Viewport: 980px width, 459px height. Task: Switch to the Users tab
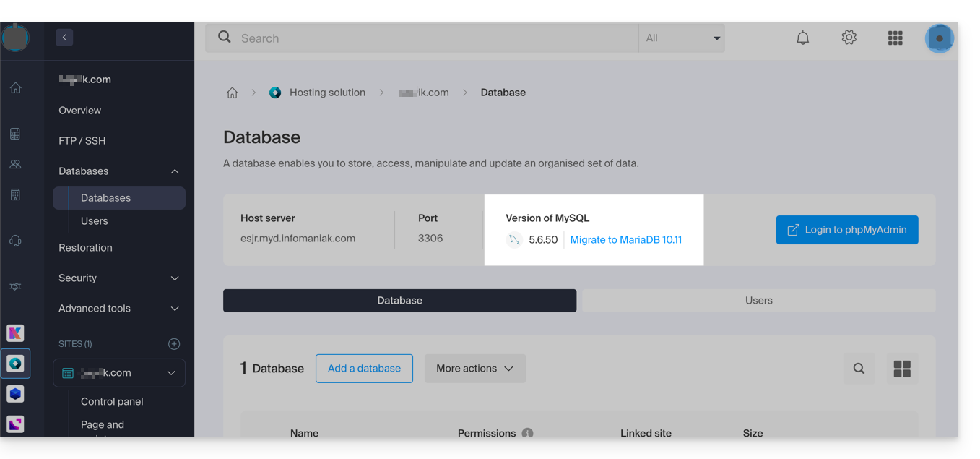click(758, 301)
